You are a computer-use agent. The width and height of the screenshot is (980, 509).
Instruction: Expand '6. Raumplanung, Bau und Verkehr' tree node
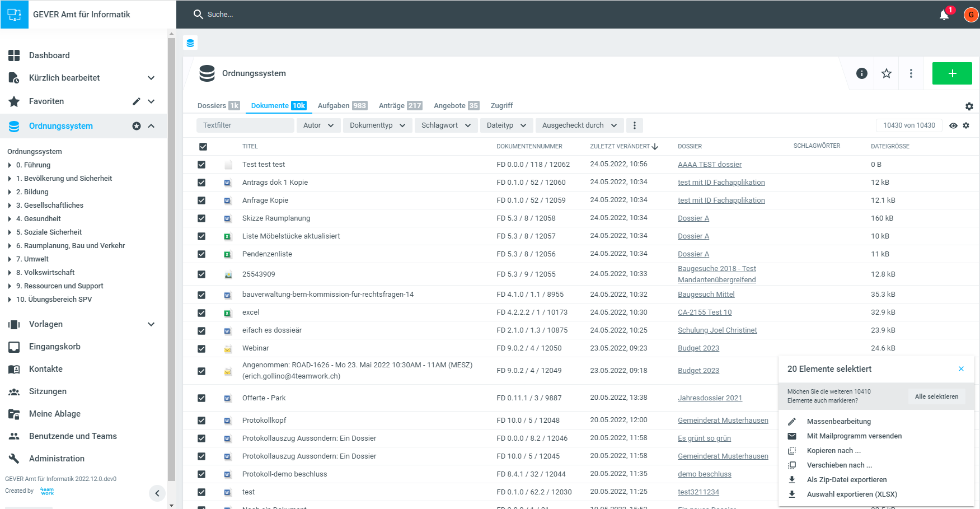(x=10, y=246)
